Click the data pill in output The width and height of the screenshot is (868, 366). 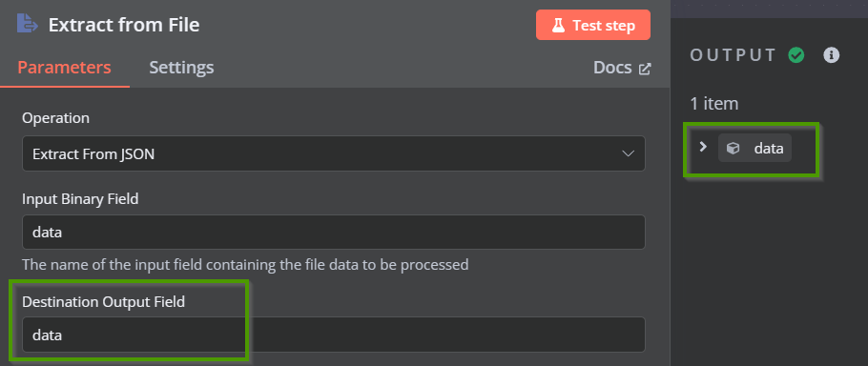[754, 148]
